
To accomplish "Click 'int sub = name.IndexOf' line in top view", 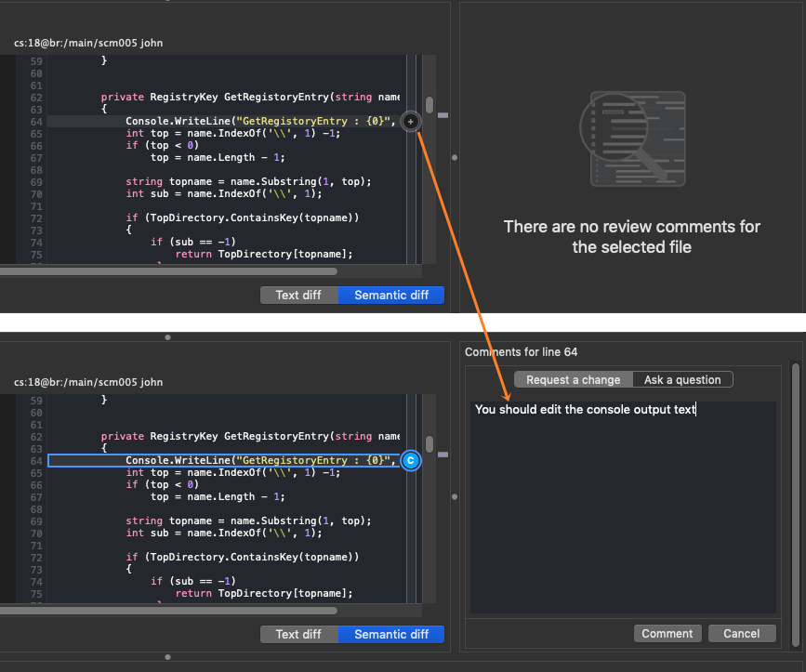I will click(x=224, y=193).
